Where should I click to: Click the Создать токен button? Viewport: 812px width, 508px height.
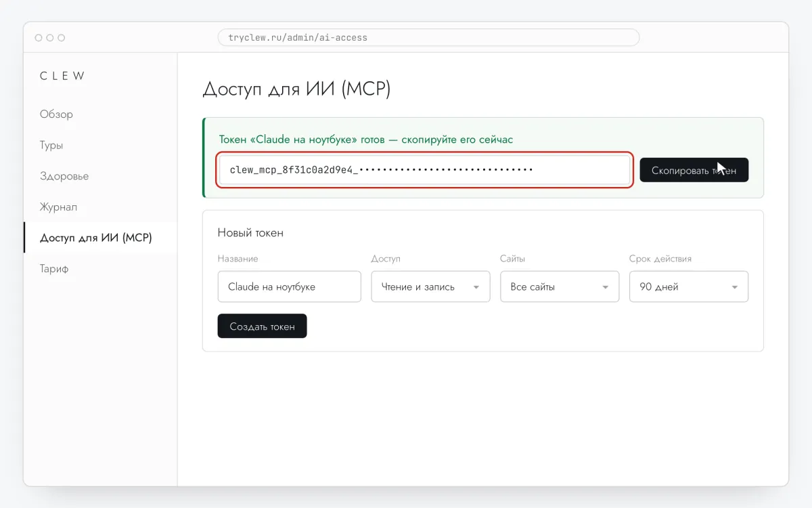click(x=262, y=326)
